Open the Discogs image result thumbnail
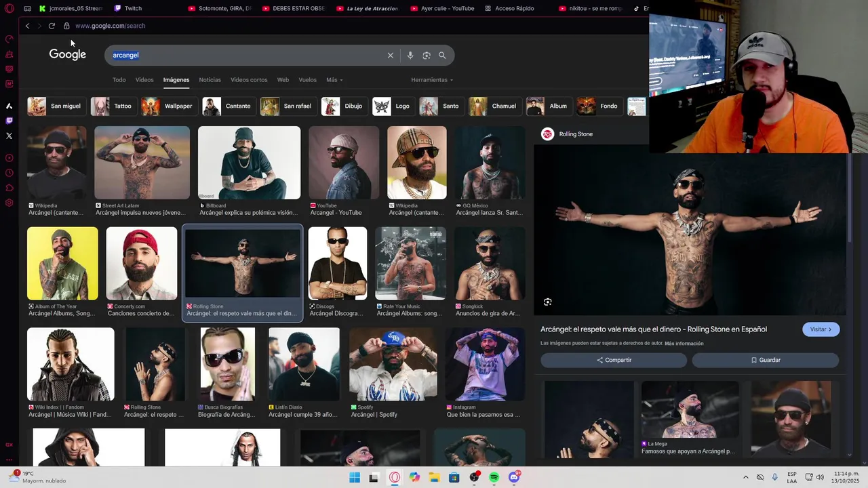 click(338, 264)
